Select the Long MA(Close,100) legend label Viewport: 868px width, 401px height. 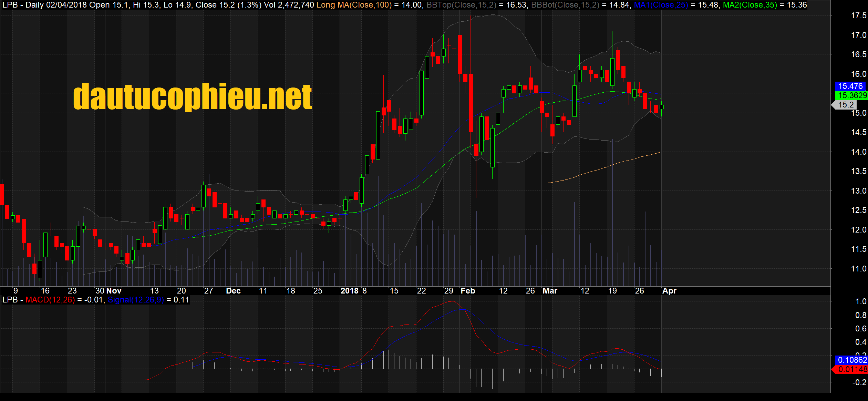pyautogui.click(x=354, y=5)
